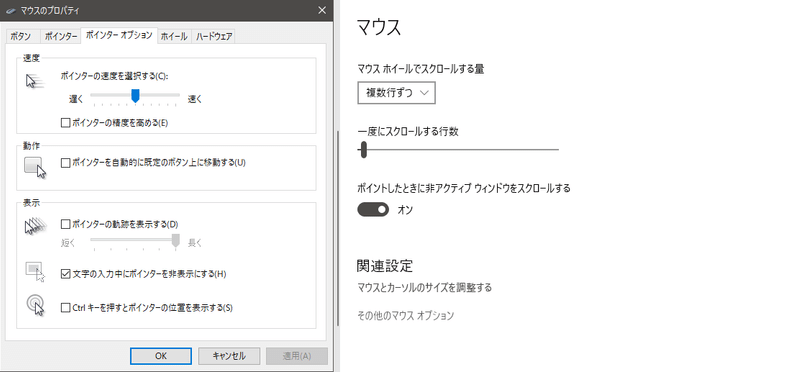
Task: Turn off the inactive window scrolling toggle
Action: click(373, 209)
